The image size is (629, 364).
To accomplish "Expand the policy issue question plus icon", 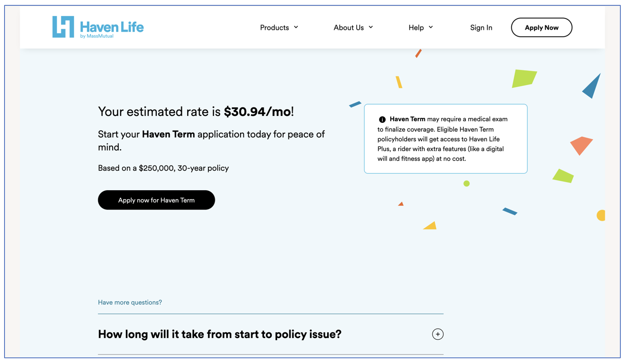I will pyautogui.click(x=438, y=334).
